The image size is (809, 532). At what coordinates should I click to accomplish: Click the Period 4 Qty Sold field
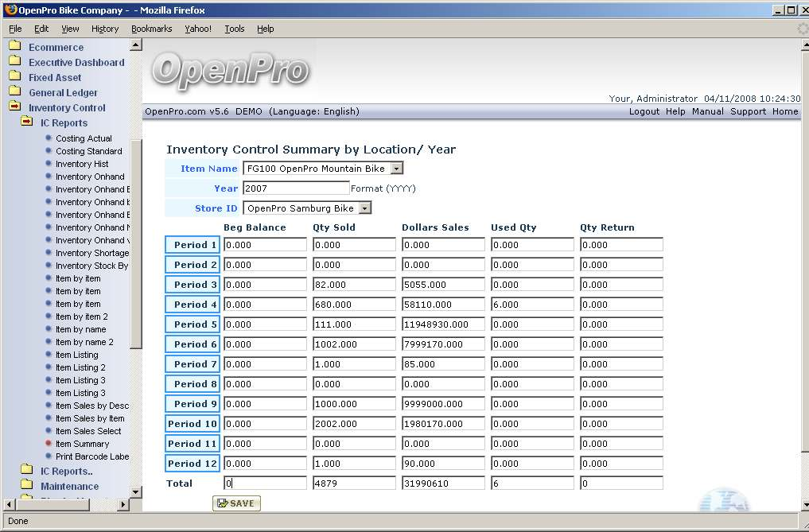tap(353, 305)
